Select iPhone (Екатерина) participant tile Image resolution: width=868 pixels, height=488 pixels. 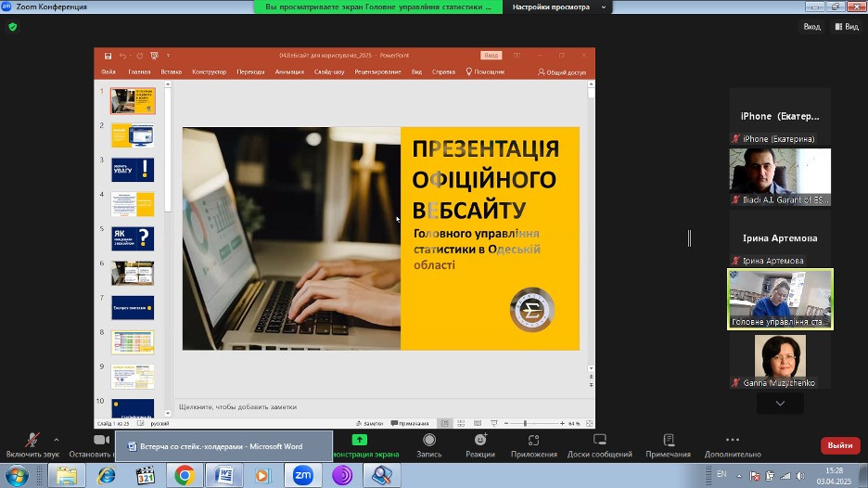[780, 116]
